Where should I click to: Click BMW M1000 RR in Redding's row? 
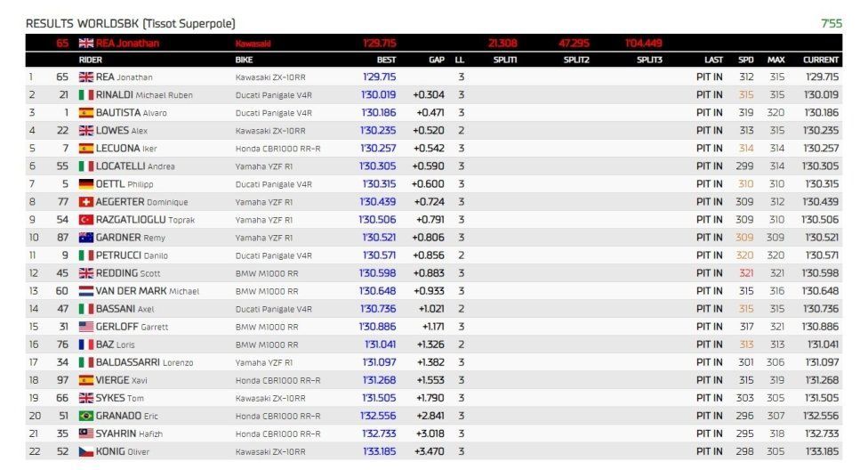(267, 273)
